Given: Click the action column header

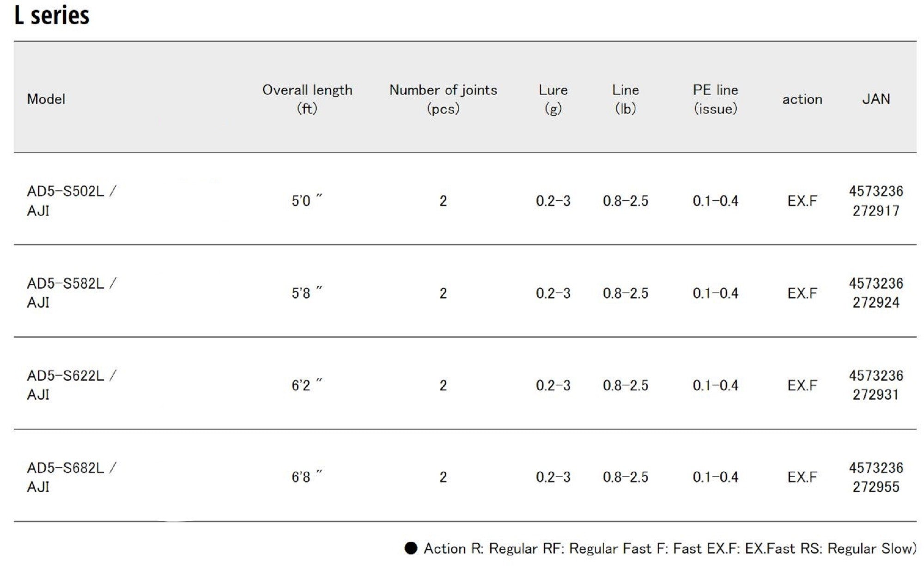Looking at the screenshot, I should [802, 99].
